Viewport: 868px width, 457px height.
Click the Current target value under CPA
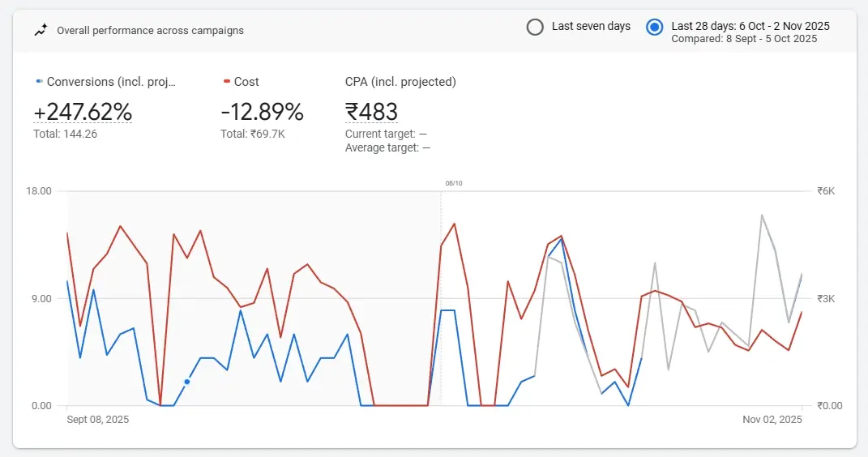[x=386, y=134]
